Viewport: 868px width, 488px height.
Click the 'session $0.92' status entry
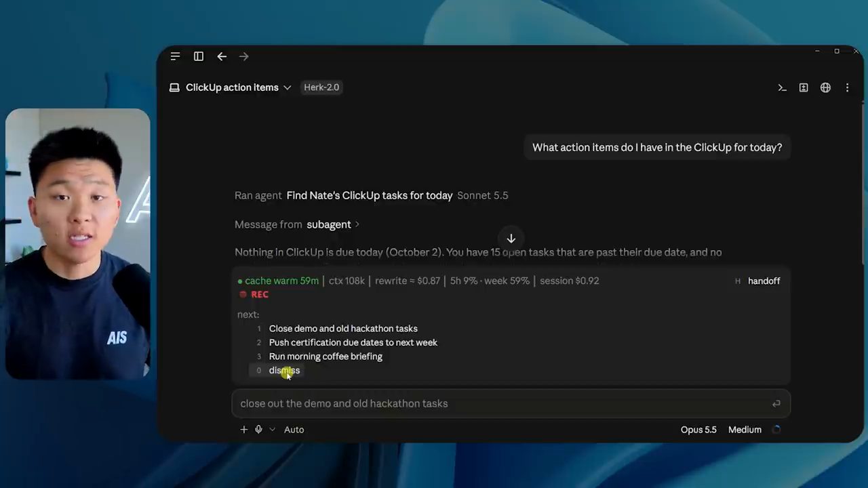pyautogui.click(x=569, y=281)
